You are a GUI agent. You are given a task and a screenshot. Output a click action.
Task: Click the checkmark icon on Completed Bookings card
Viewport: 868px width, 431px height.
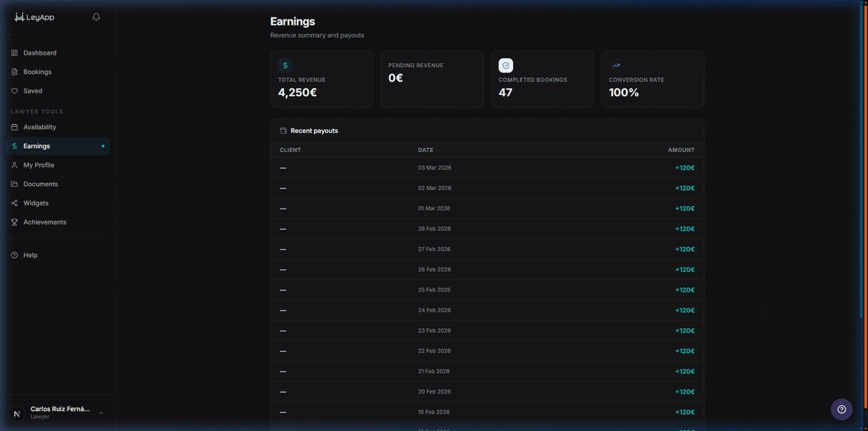(505, 65)
